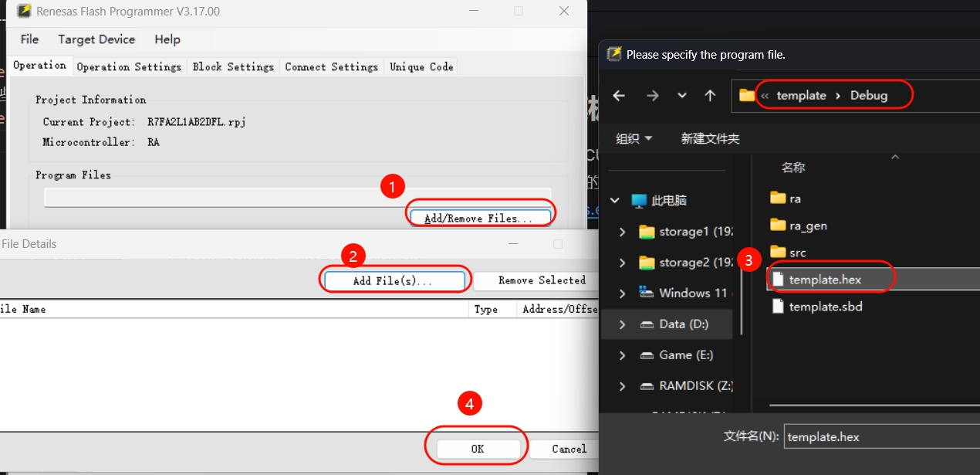Click the Program Files path field
Image resolution: width=980 pixels, height=475 pixels.
pyautogui.click(x=298, y=197)
